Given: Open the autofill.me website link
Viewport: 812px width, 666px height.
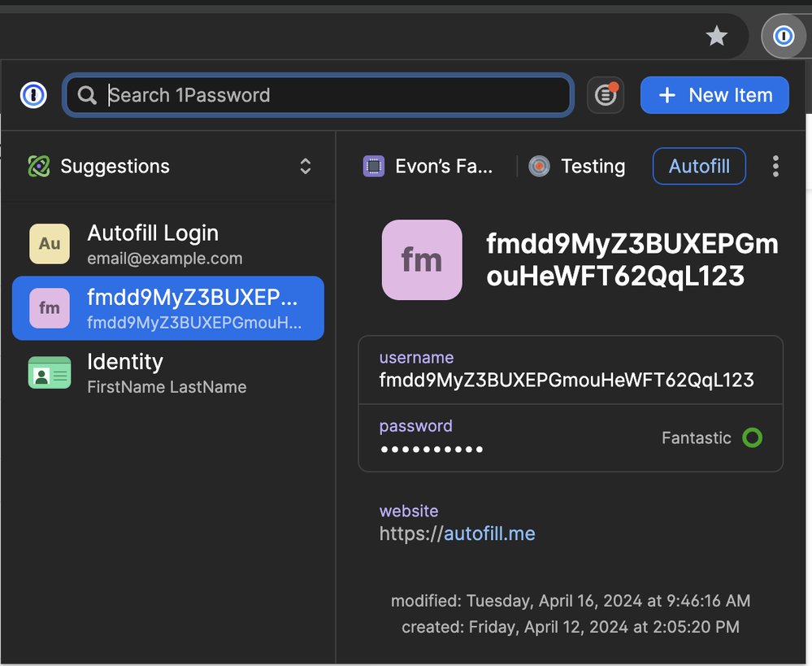Looking at the screenshot, I should [x=489, y=533].
